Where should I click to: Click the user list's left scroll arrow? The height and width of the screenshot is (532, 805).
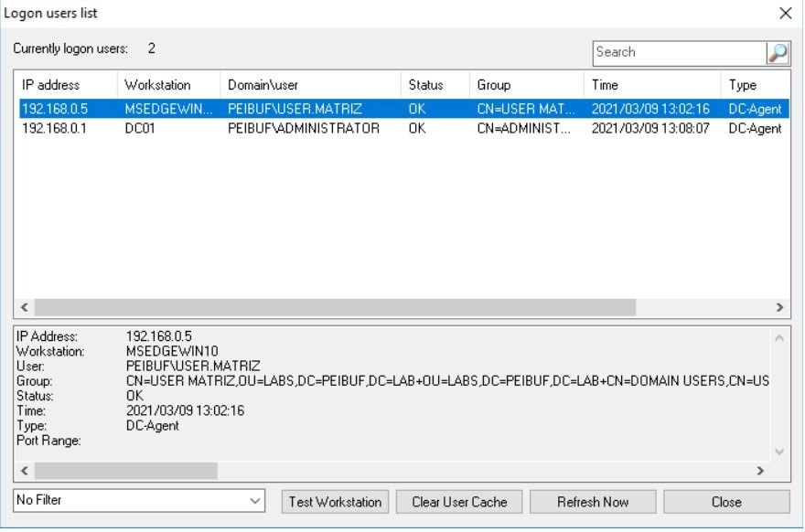[x=24, y=307]
